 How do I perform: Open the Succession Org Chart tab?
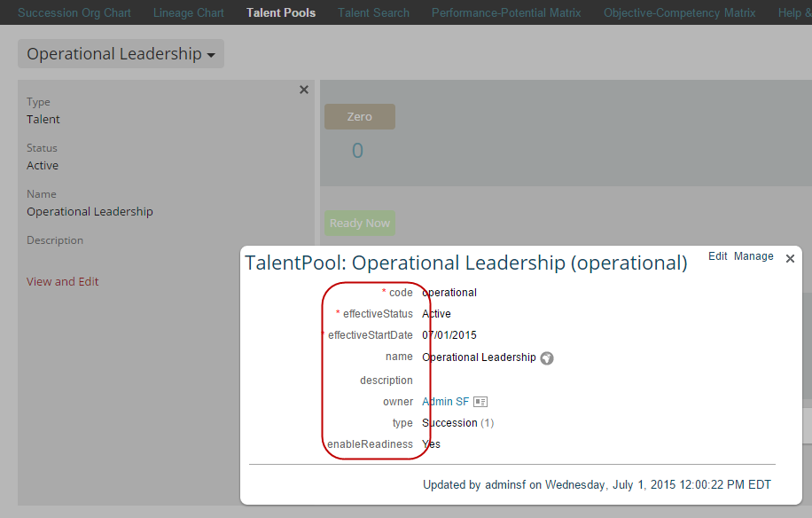click(74, 12)
